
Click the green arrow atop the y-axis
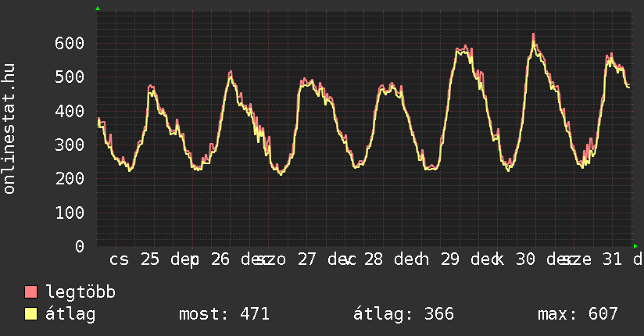point(98,9)
